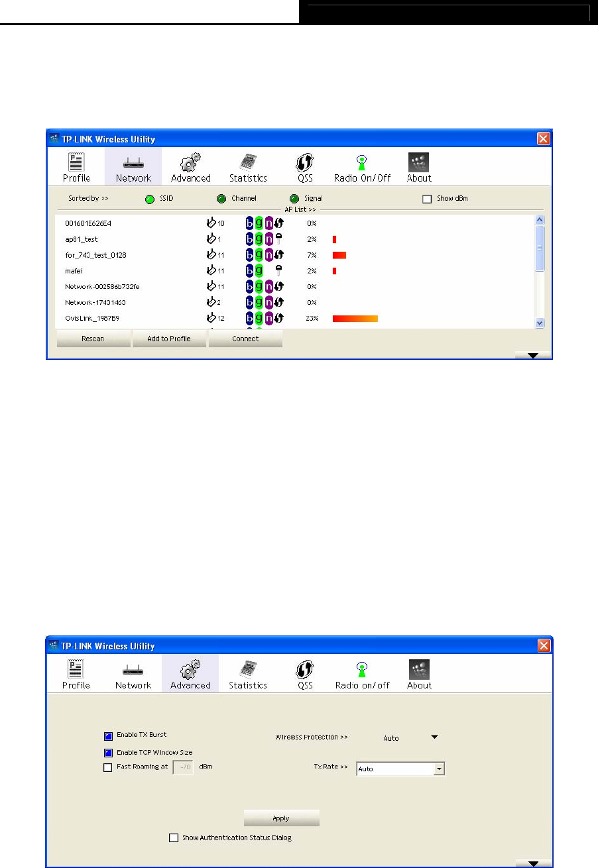The height and width of the screenshot is (868, 598).
Task: Expand lower window with bottom arrow
Action: point(533,863)
